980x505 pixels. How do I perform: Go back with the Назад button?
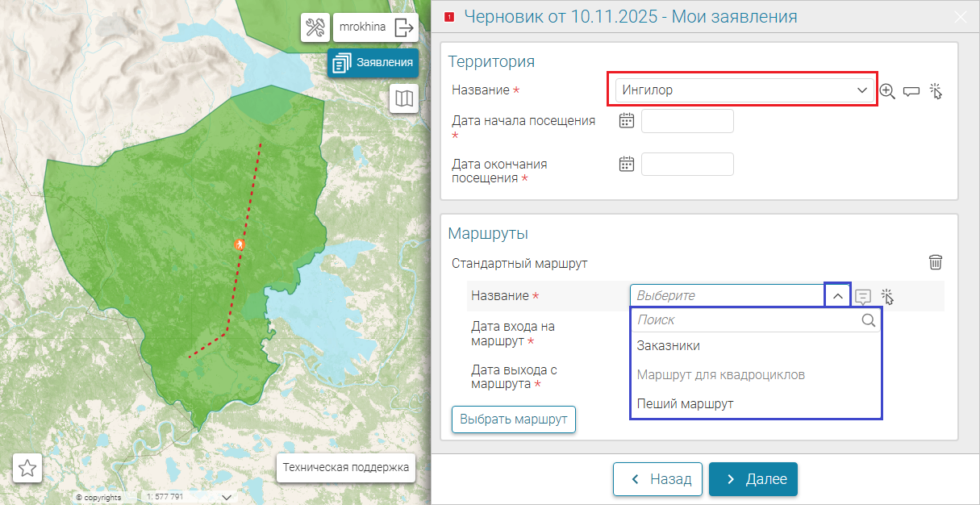tap(657, 479)
